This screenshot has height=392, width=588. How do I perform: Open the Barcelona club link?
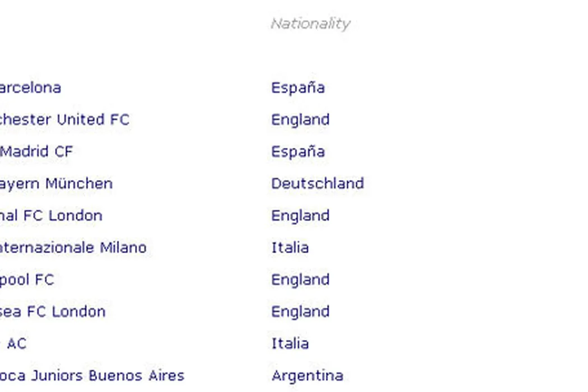point(30,88)
